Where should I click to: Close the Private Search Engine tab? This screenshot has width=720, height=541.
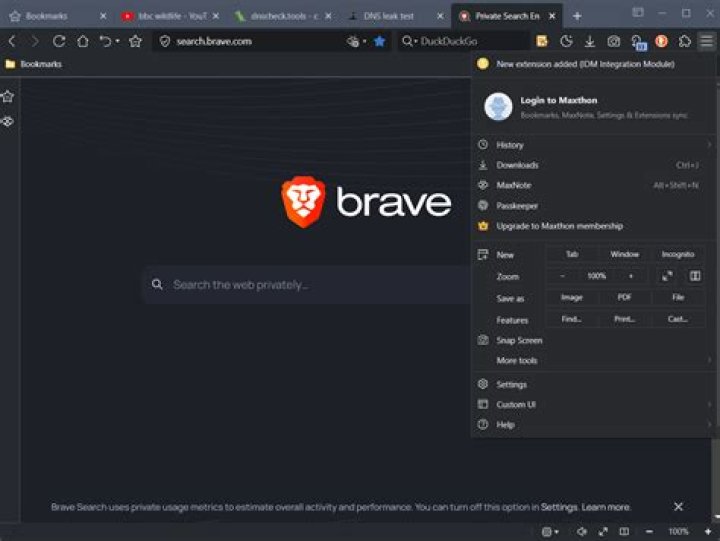[x=552, y=16]
